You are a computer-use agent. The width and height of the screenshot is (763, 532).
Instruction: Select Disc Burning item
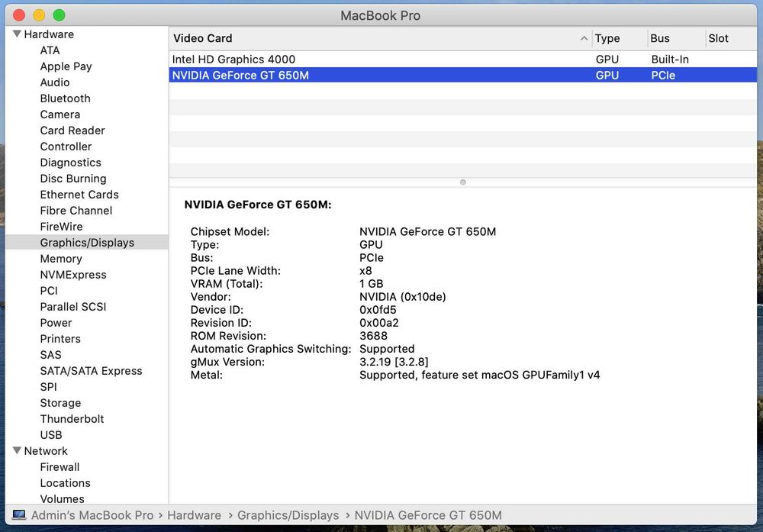point(73,179)
